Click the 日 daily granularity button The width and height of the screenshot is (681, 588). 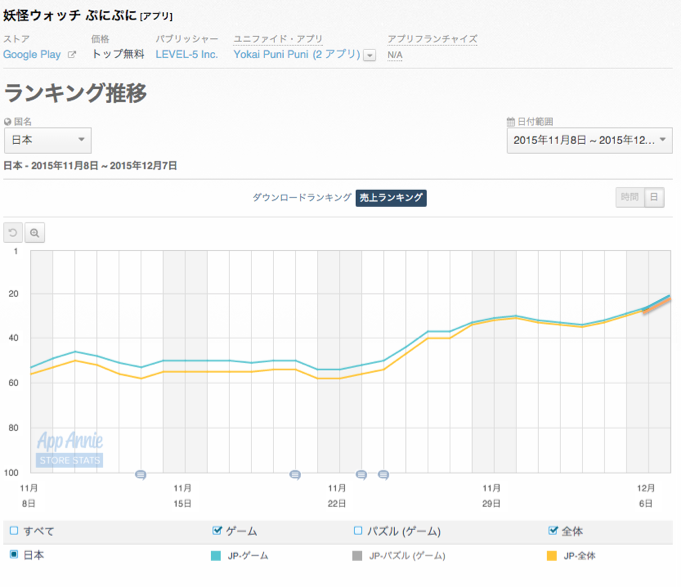pos(653,198)
